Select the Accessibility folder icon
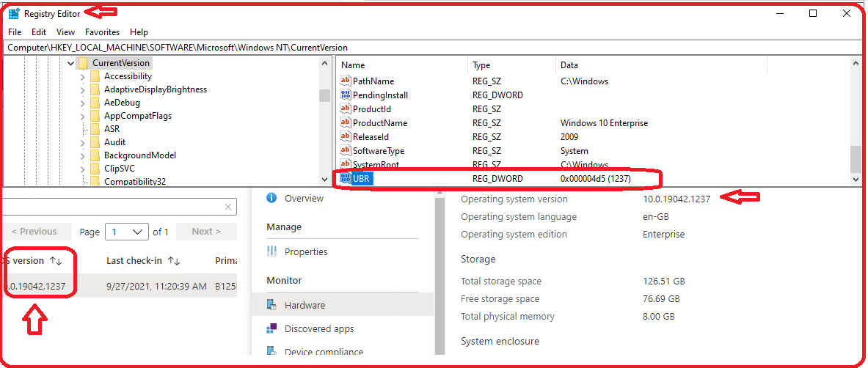This screenshot has height=368, width=868. (95, 76)
